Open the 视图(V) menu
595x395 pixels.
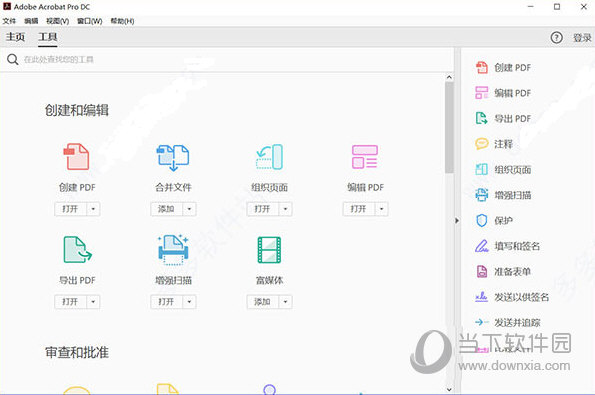pos(57,21)
